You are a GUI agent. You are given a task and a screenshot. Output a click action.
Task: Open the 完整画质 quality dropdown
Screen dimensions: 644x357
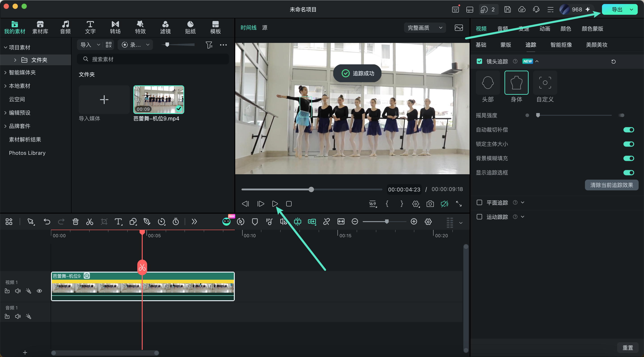[425, 27]
